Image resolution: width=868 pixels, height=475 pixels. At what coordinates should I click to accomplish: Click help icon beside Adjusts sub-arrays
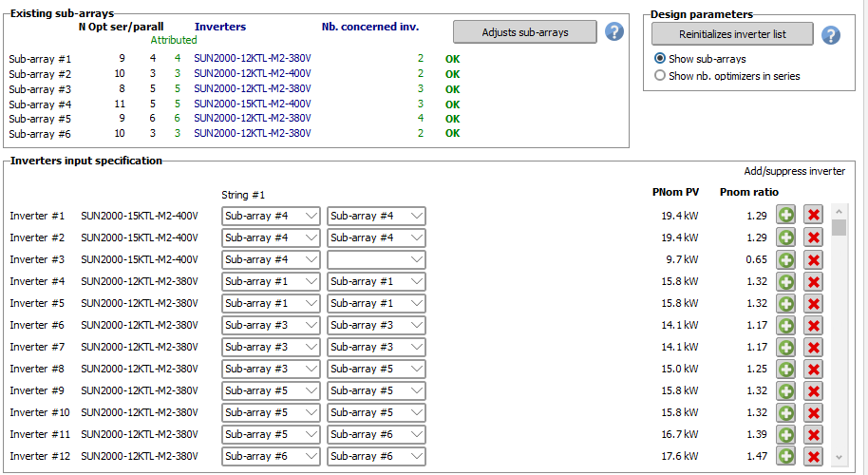click(x=613, y=32)
